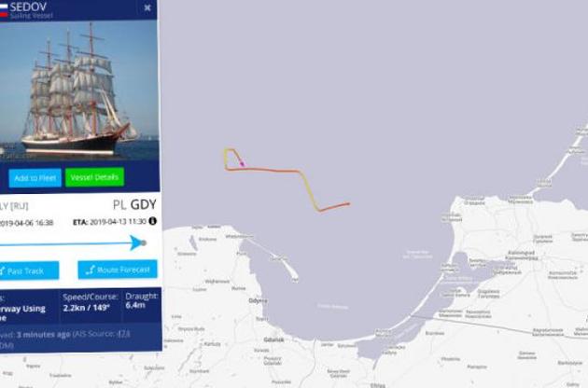Click the Russian flag icon beside SEDOV
This screenshot has width=588, height=388.
coord(4,10)
